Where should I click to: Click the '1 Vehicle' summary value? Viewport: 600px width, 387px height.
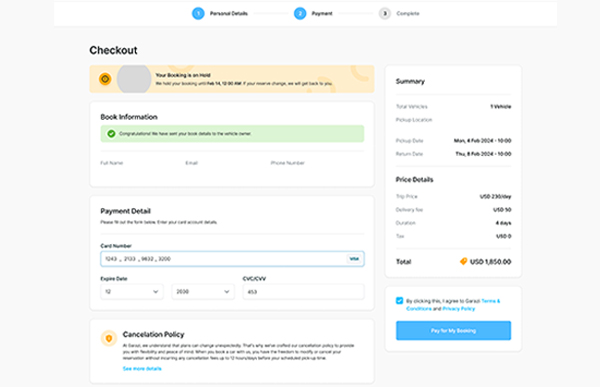[501, 106]
